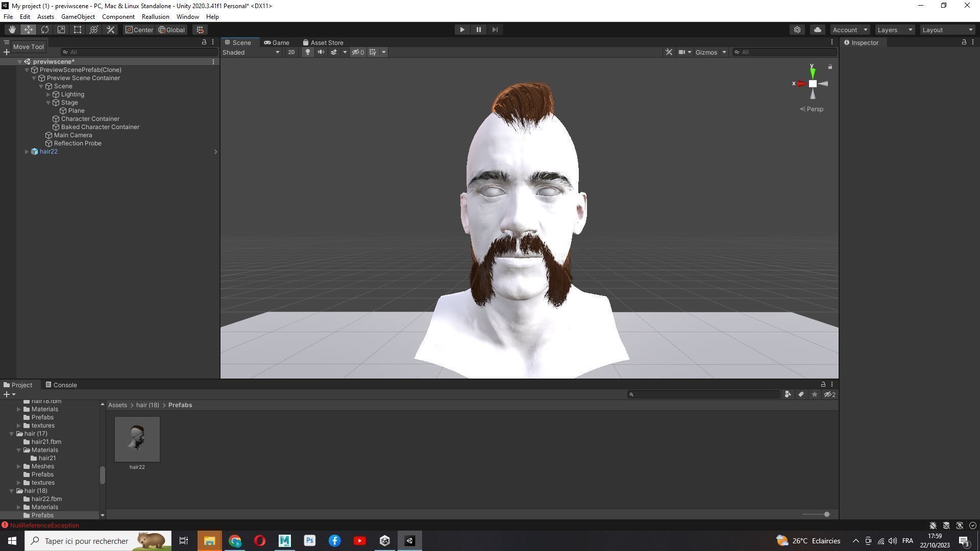Select the Transform tool
This screenshot has height=551, width=980.
click(x=93, y=30)
